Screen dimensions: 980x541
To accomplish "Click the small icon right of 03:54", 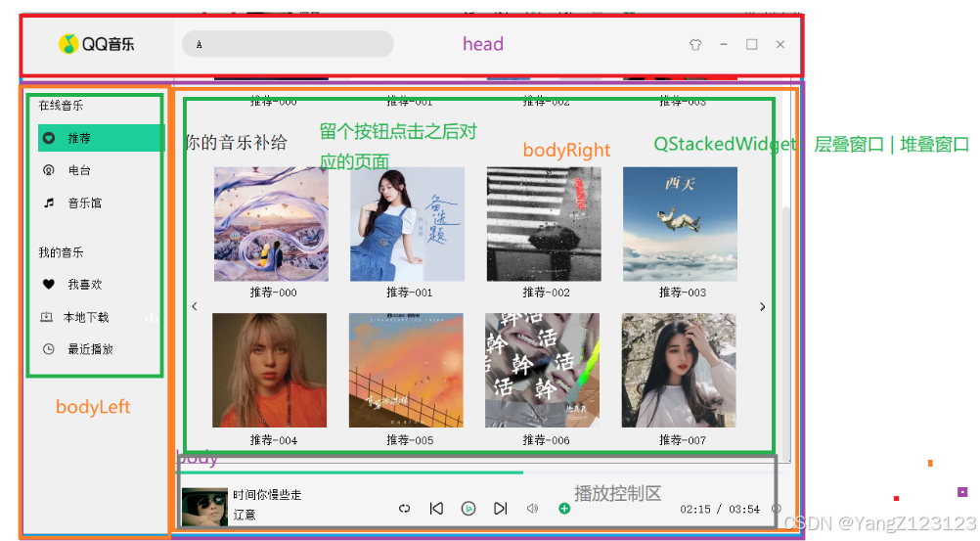I will coord(776,509).
